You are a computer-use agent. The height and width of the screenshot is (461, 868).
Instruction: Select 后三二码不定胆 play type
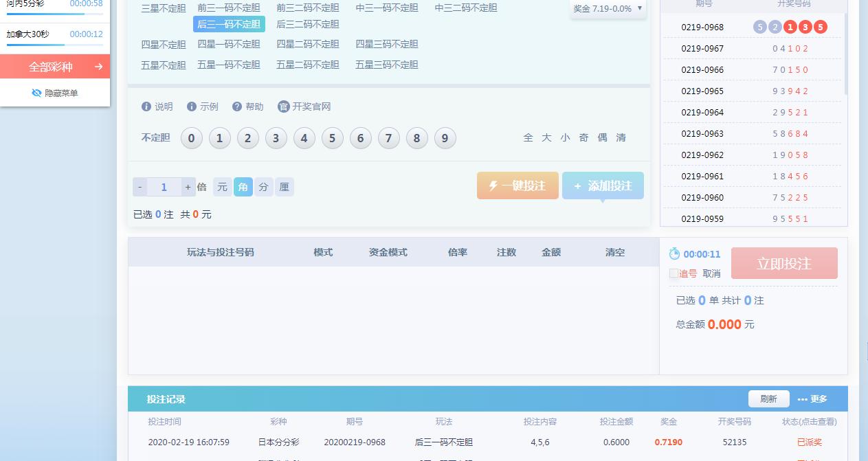tap(308, 24)
